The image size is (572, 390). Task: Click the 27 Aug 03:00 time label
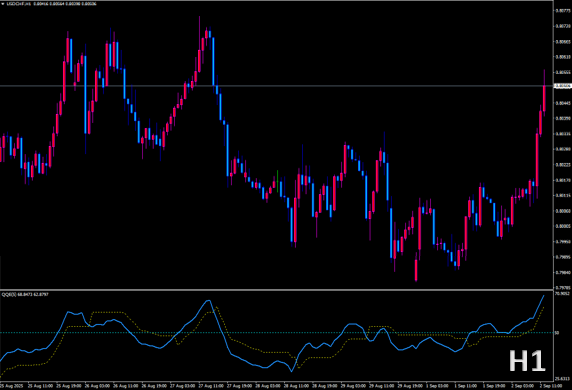[182, 386]
